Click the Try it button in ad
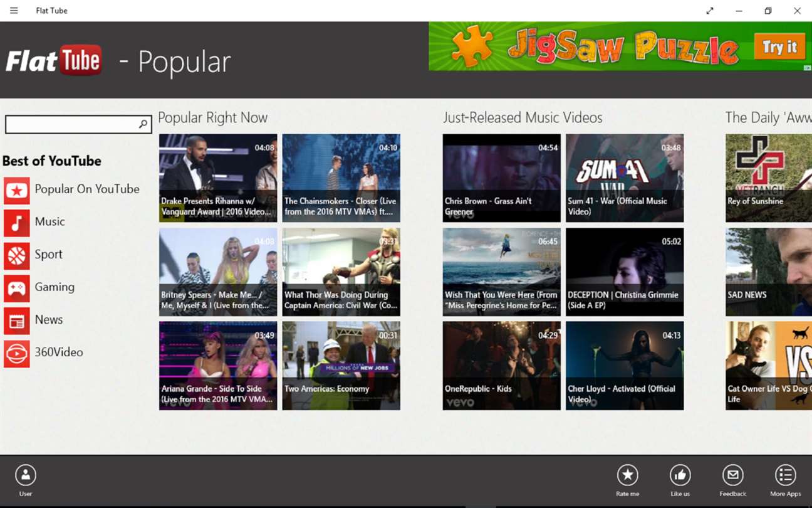Screen dimensions: 812x508 [x=779, y=47]
